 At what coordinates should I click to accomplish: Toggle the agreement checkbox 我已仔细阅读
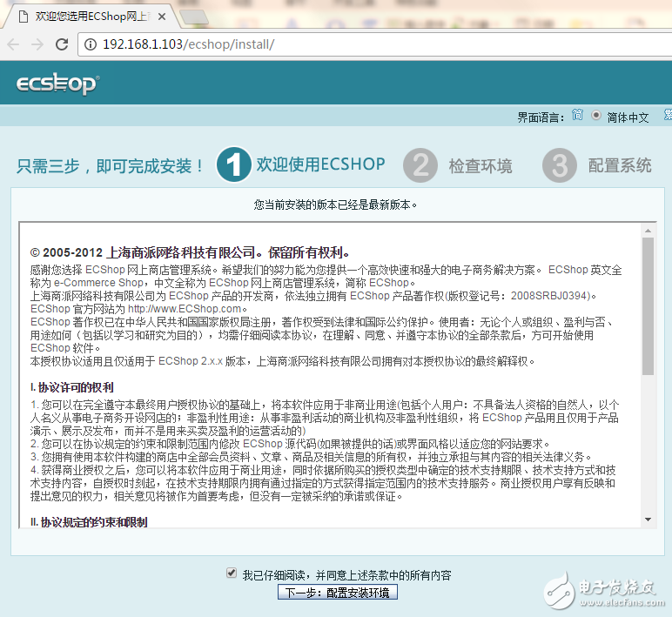click(231, 573)
